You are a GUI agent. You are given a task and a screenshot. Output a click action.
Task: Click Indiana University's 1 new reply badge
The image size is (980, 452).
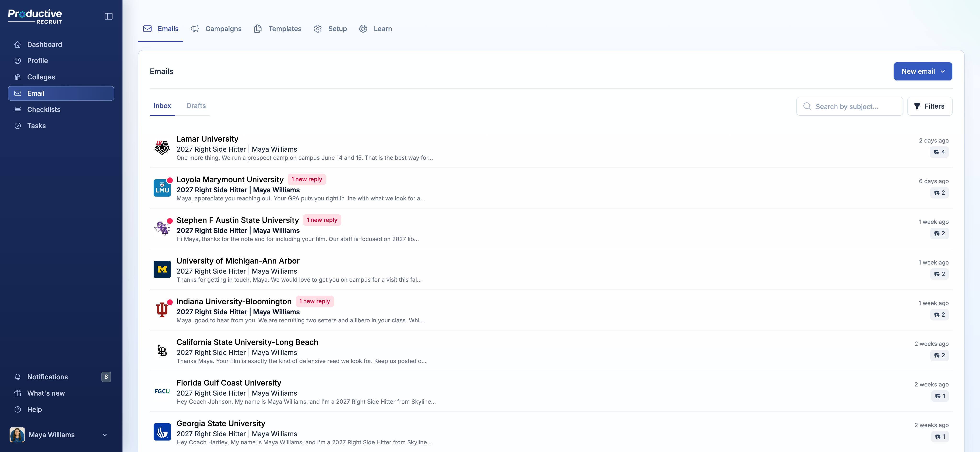point(315,302)
